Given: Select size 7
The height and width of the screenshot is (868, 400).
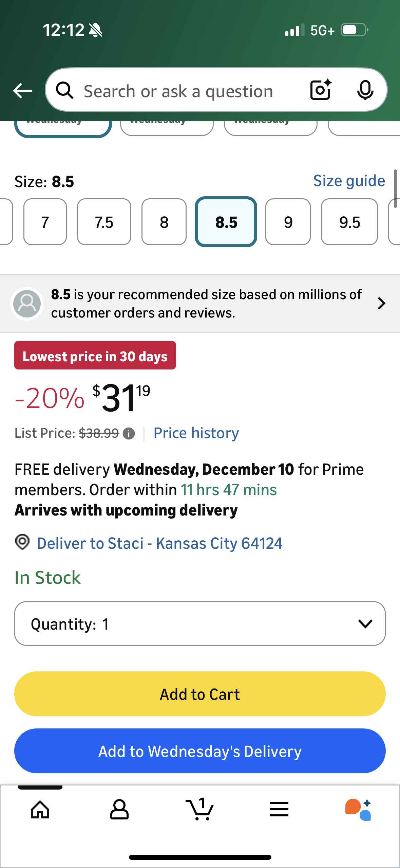Looking at the screenshot, I should (x=45, y=222).
